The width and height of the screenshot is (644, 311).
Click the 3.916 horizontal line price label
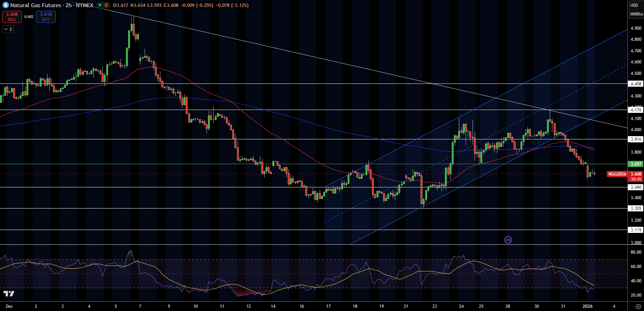[636, 139]
